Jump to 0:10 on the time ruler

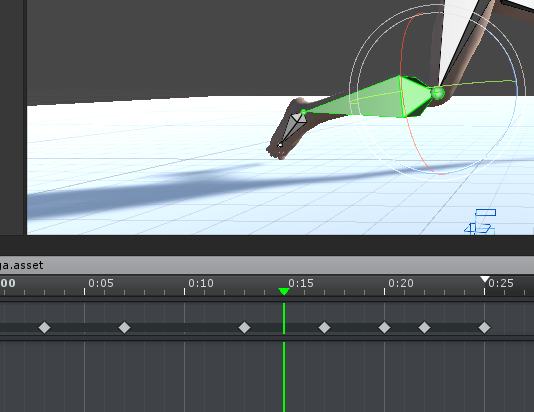pyautogui.click(x=201, y=283)
